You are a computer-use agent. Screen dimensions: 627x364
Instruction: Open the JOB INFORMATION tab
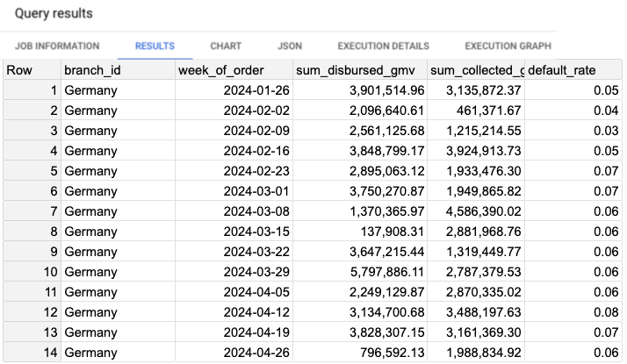click(x=56, y=46)
